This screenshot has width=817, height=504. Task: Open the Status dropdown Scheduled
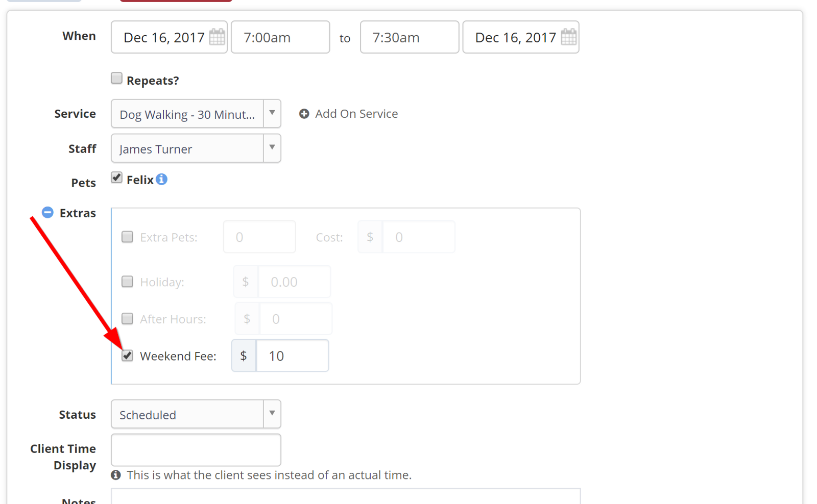point(196,414)
